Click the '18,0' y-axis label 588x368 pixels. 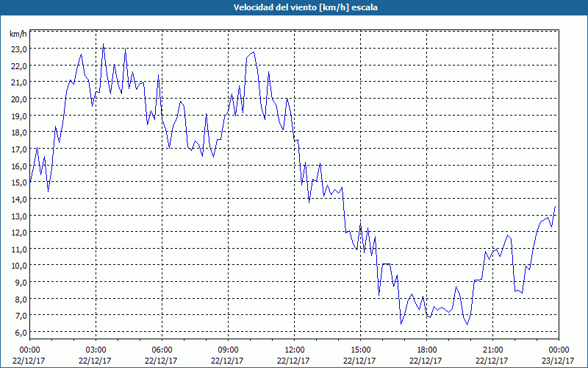click(19, 132)
